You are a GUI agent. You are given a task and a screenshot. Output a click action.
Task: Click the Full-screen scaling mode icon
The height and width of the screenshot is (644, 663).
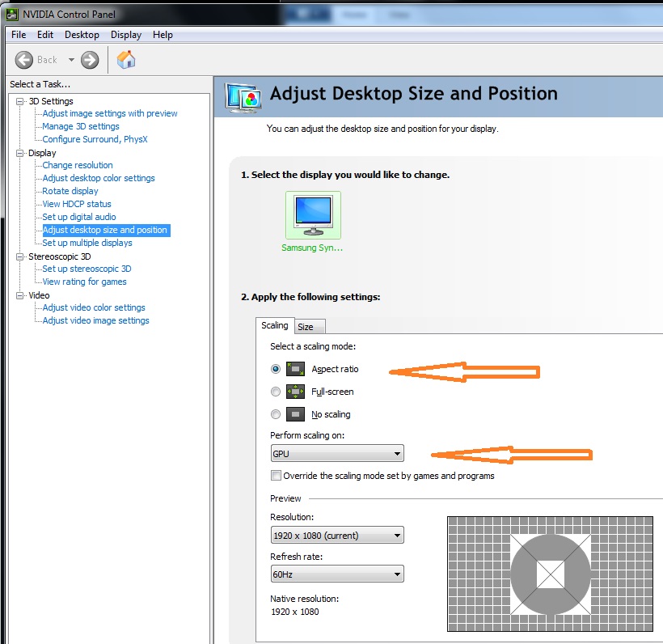tap(295, 392)
